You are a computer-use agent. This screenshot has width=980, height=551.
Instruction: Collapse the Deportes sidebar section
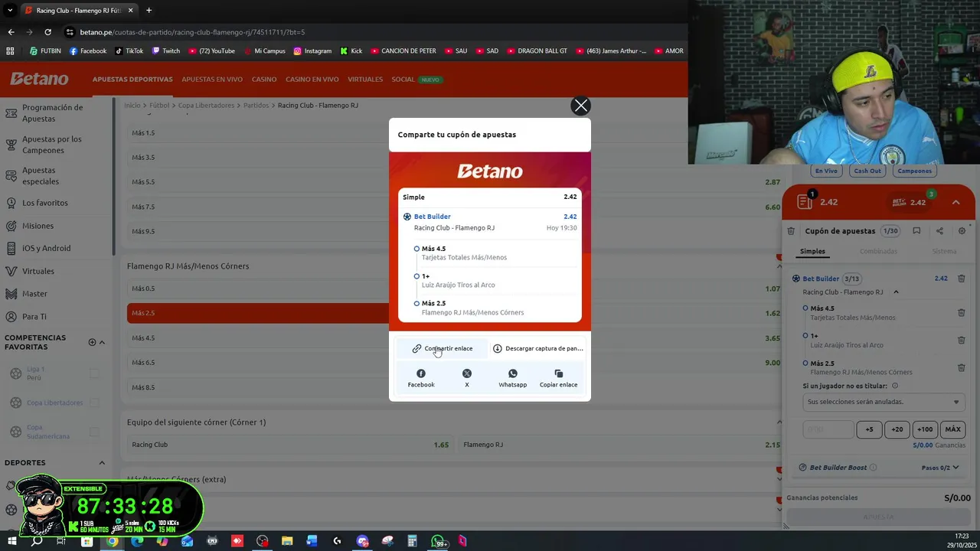click(102, 462)
